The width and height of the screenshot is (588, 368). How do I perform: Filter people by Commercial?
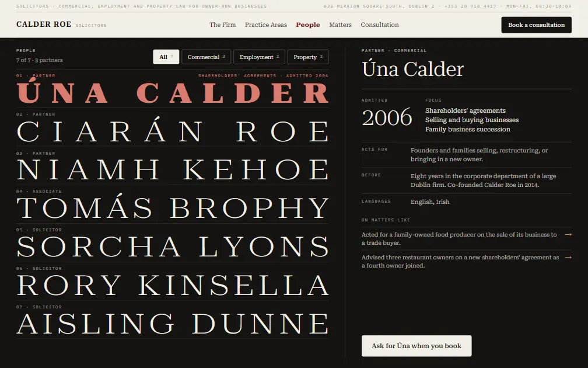point(206,57)
